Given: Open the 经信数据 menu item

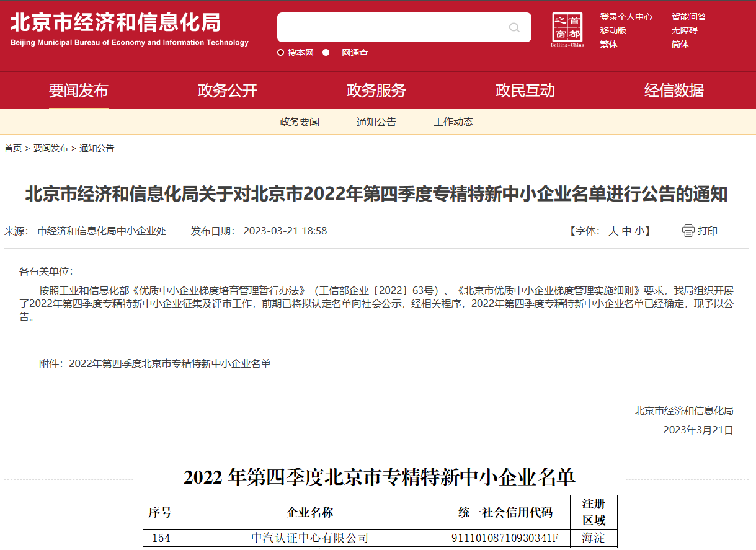Looking at the screenshot, I should (674, 91).
